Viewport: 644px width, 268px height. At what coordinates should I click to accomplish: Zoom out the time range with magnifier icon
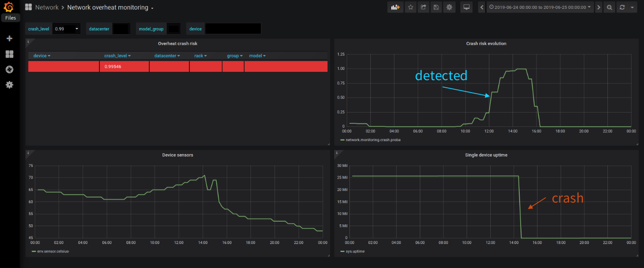[x=609, y=7]
